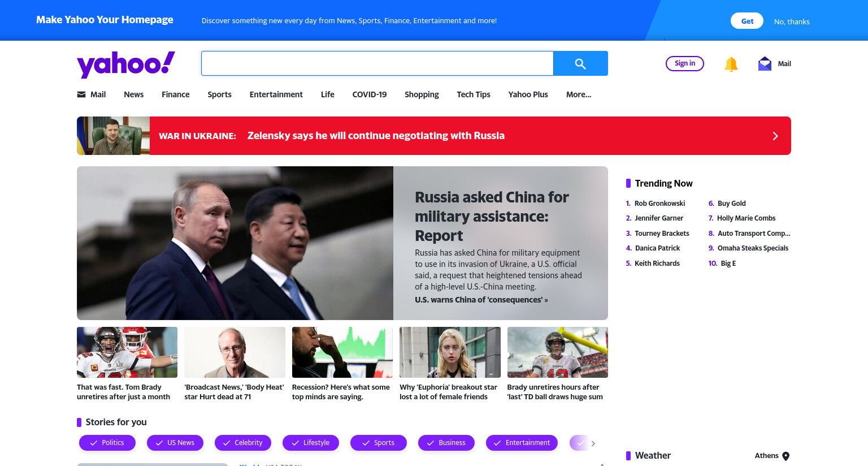
Task: Select trending Holly Marie Combs
Action: pos(746,218)
